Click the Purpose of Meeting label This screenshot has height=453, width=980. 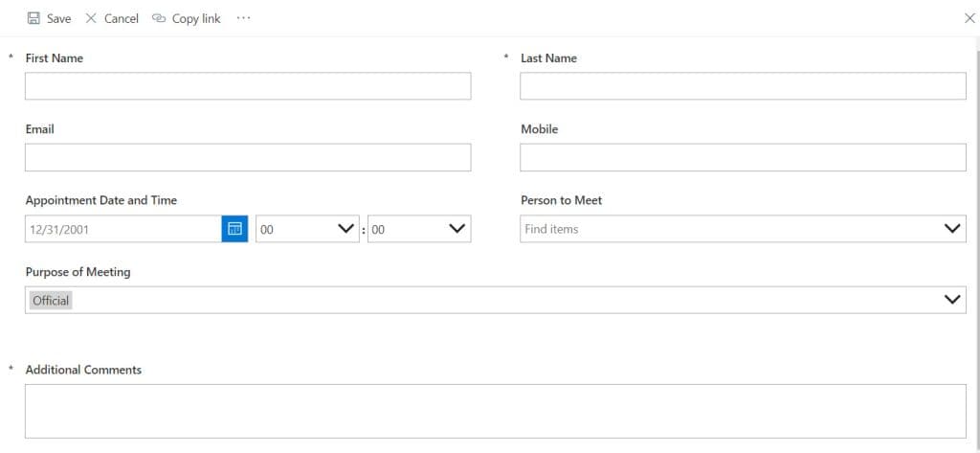pyautogui.click(x=78, y=272)
